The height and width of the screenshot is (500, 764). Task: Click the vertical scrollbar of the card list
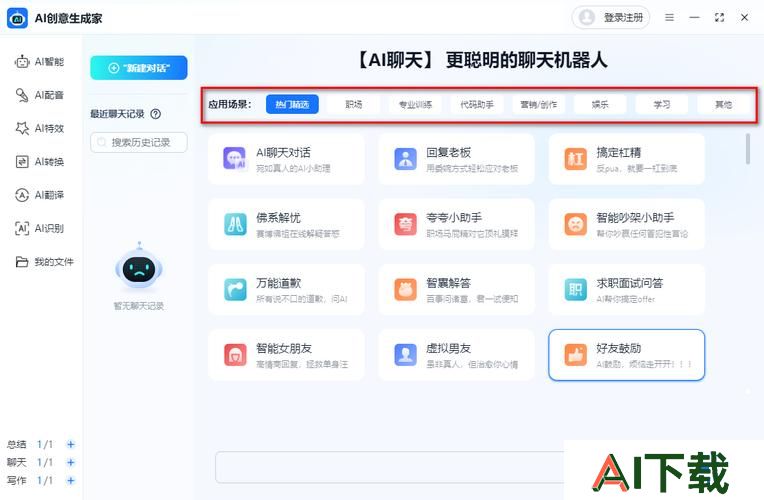748,147
